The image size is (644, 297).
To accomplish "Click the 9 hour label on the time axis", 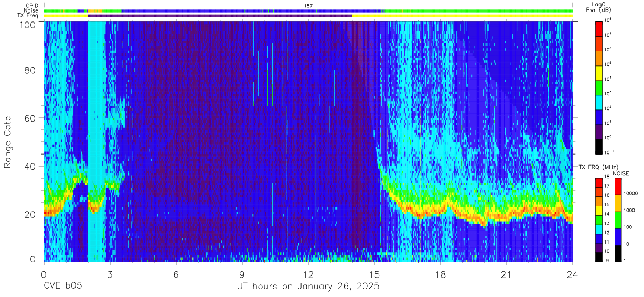I will click(242, 275).
